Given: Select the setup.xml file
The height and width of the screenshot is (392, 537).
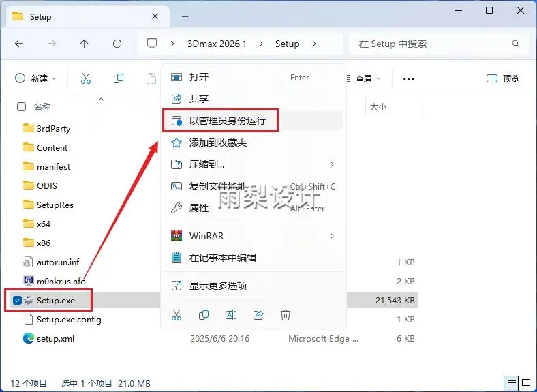Looking at the screenshot, I should pyautogui.click(x=48, y=339).
